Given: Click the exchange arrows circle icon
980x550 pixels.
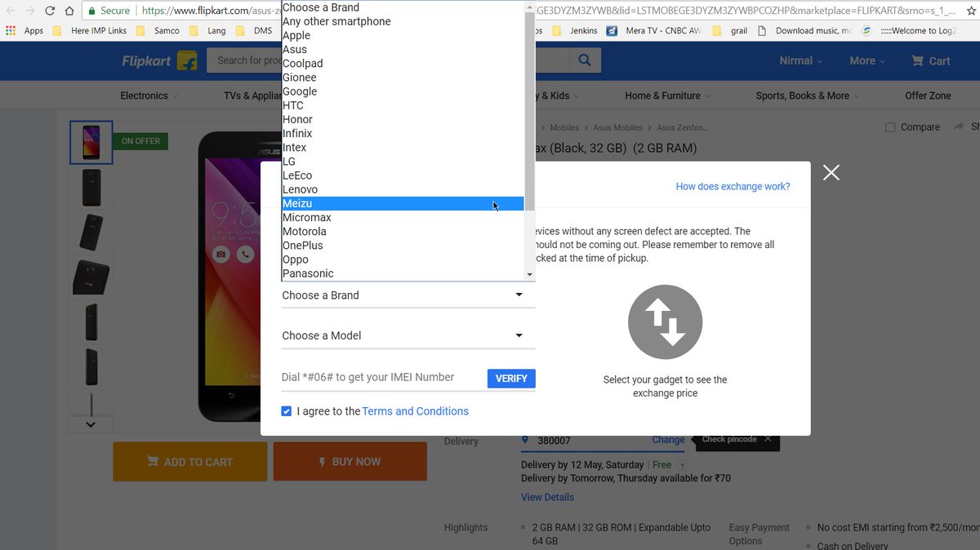Looking at the screenshot, I should click(665, 322).
